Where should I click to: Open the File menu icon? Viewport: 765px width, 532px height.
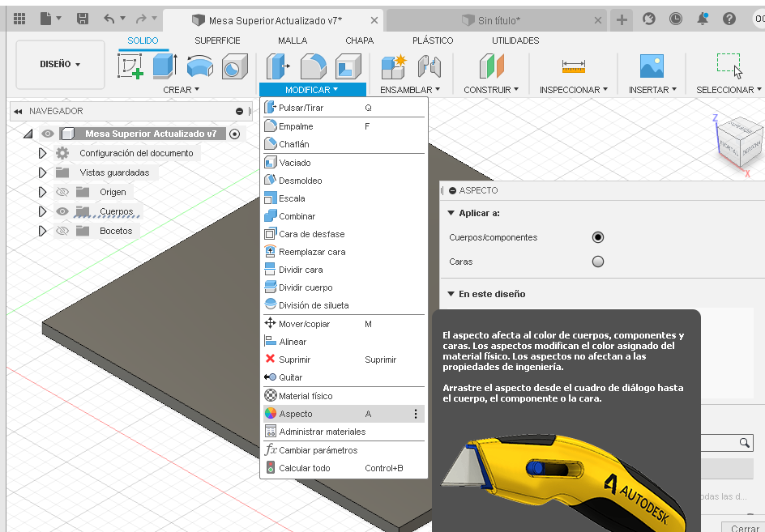(46, 19)
